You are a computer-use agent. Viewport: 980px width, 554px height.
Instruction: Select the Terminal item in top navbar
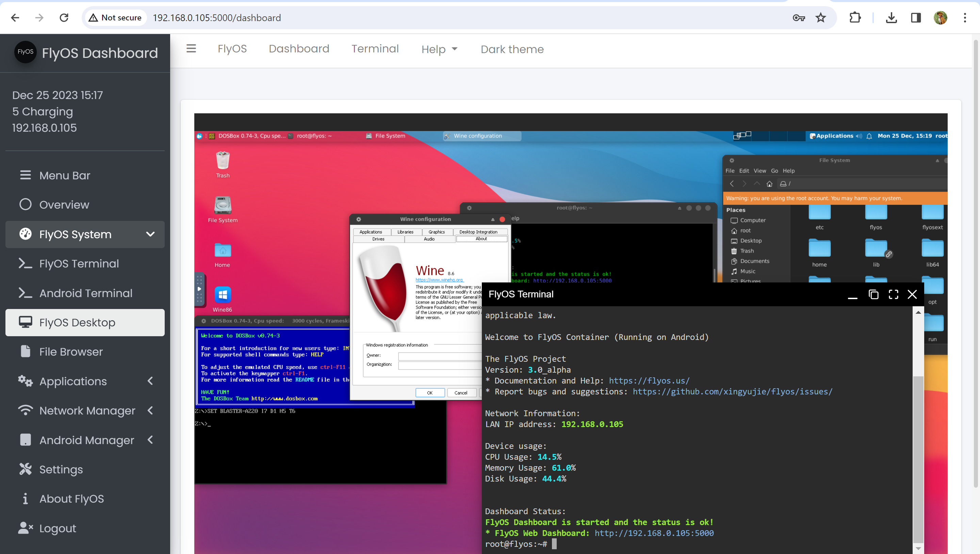pyautogui.click(x=375, y=49)
